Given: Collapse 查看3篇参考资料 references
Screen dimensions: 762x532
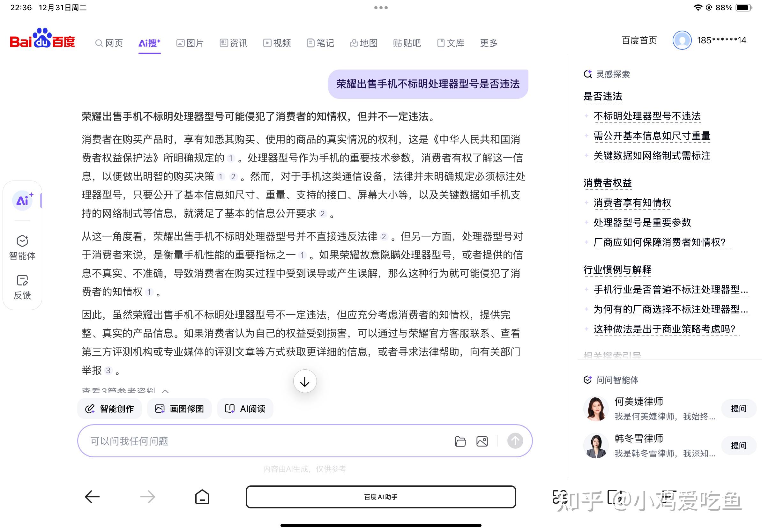Looking at the screenshot, I should pos(125,391).
